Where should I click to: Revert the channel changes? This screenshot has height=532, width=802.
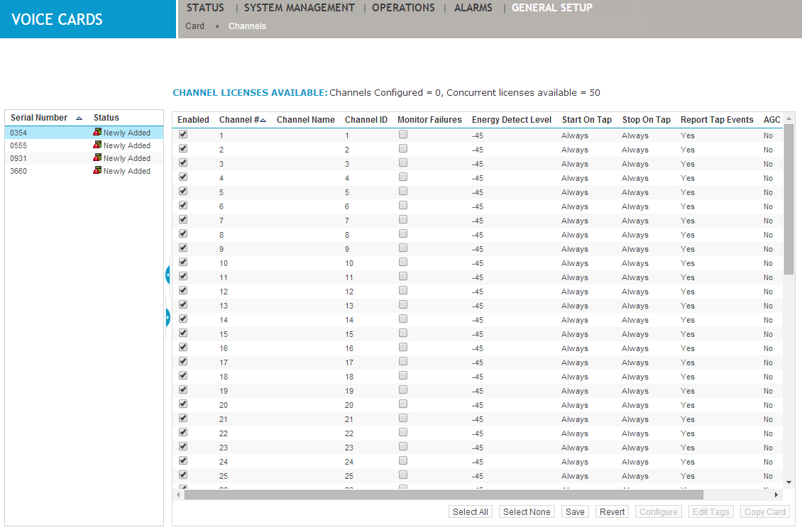[612, 511]
